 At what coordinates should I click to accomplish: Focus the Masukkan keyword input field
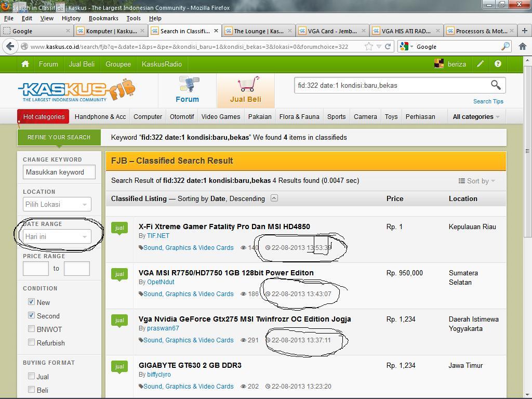click(x=59, y=172)
